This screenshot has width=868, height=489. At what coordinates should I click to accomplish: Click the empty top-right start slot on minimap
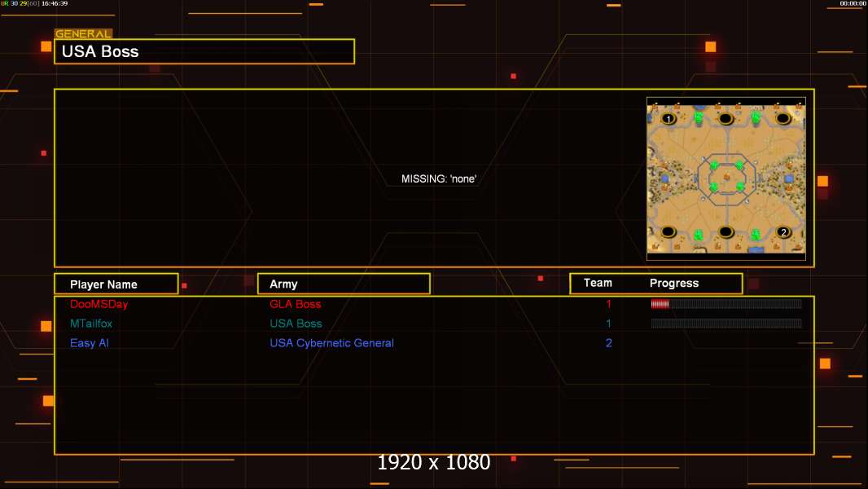783,118
